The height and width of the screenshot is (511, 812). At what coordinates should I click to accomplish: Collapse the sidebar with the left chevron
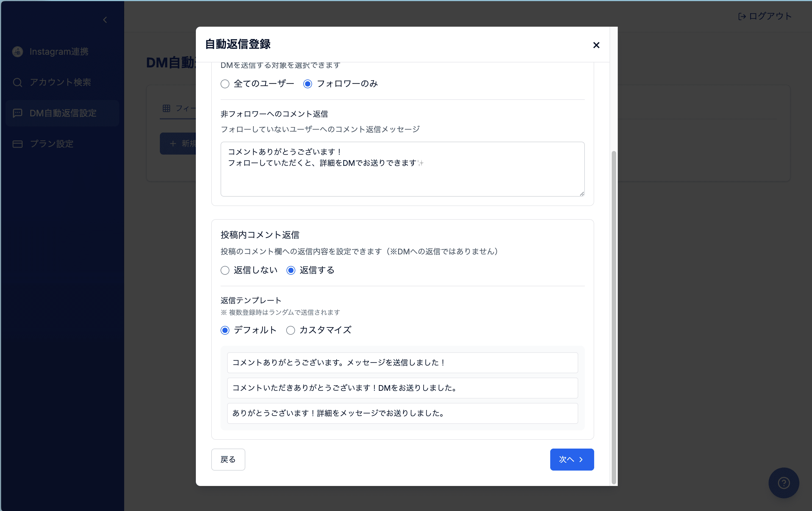(105, 20)
